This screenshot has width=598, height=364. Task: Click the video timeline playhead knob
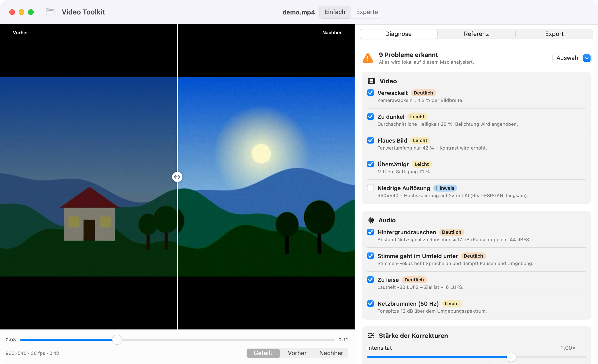pyautogui.click(x=117, y=339)
